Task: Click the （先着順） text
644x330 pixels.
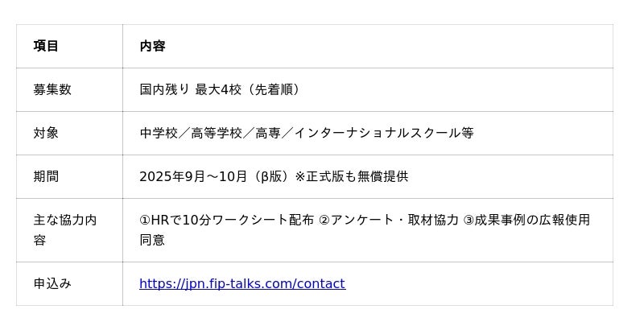Action: tap(274, 89)
